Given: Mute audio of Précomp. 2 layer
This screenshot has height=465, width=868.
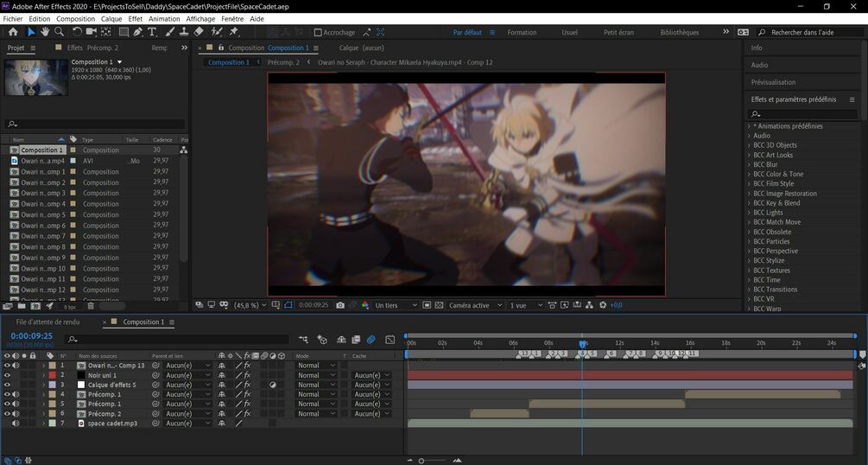Looking at the screenshot, I should click(x=16, y=413).
